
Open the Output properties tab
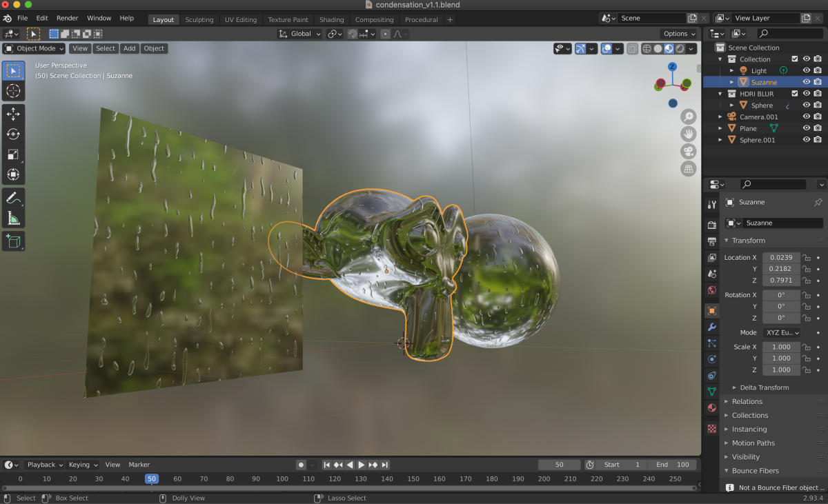(712, 241)
